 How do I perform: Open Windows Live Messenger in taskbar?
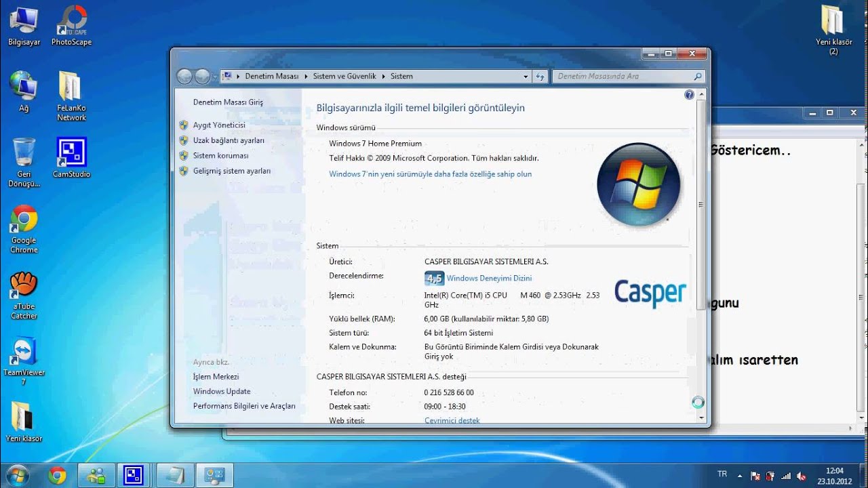(96, 476)
